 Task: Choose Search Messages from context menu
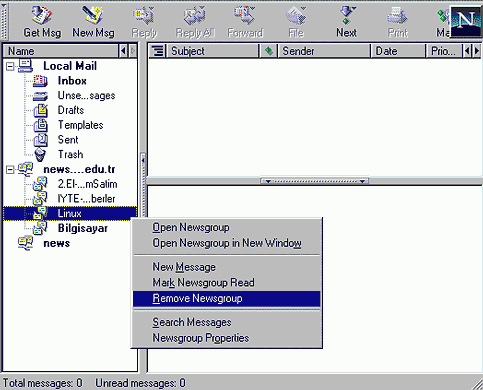[227, 322]
